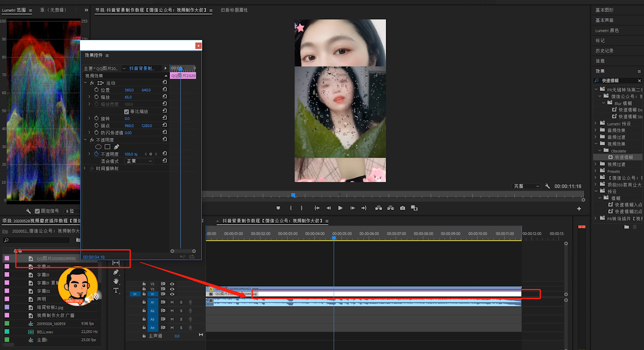This screenshot has width=644, height=350.
Task: Reset the position parameter
Action: tap(165, 90)
